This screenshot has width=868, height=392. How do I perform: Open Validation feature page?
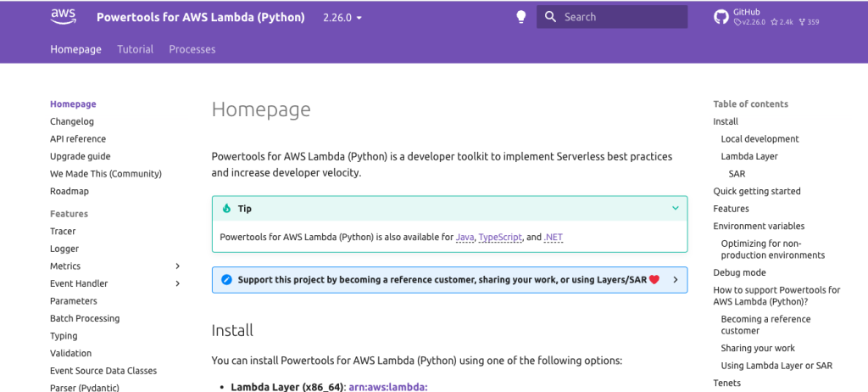[71, 353]
